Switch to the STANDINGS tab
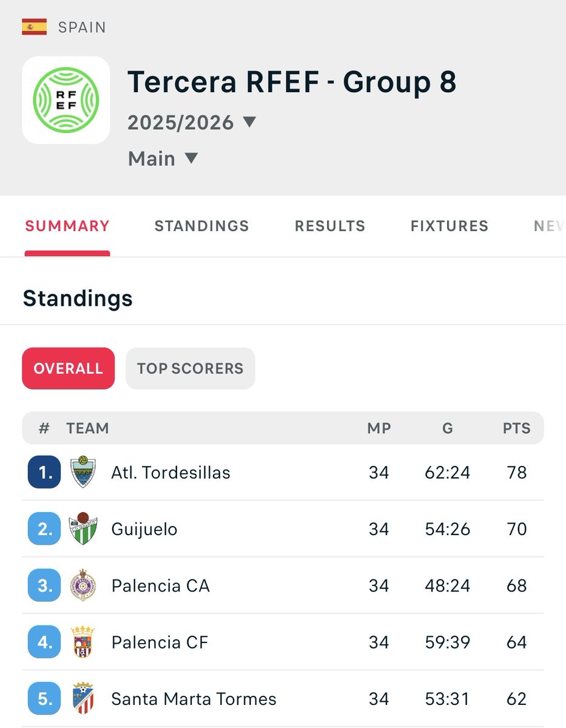 [202, 226]
